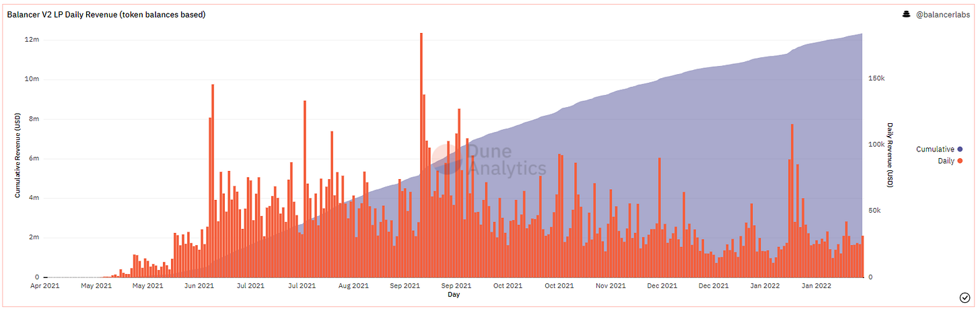Click the 50k daily revenue axis label
This screenshot has width=980, height=311.
point(873,211)
